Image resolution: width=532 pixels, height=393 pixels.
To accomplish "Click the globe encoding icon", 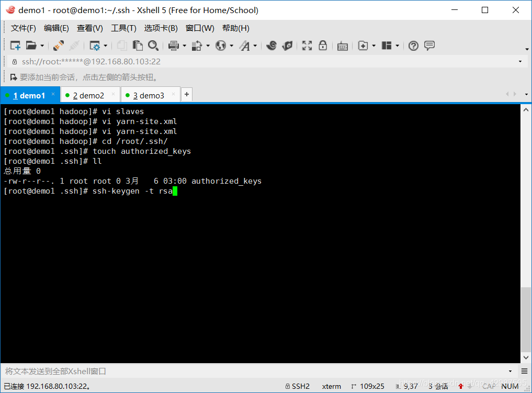I will pos(221,46).
